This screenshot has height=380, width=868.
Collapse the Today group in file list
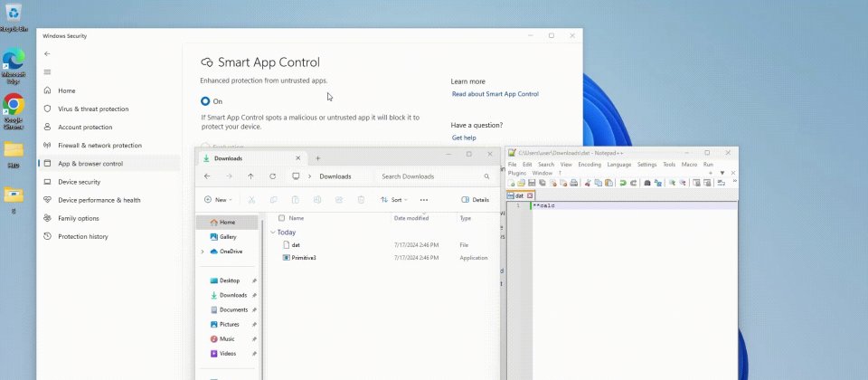pyautogui.click(x=273, y=233)
